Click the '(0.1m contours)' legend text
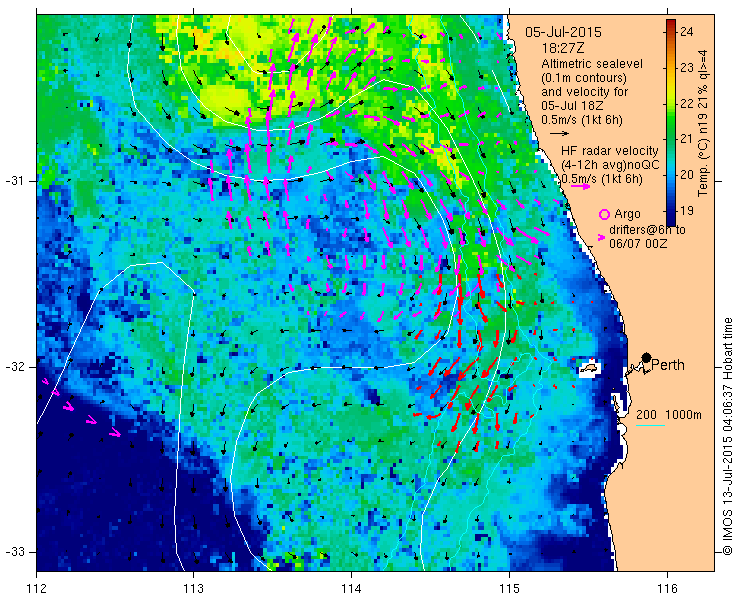The width and height of the screenshot is (740, 600). (x=584, y=77)
